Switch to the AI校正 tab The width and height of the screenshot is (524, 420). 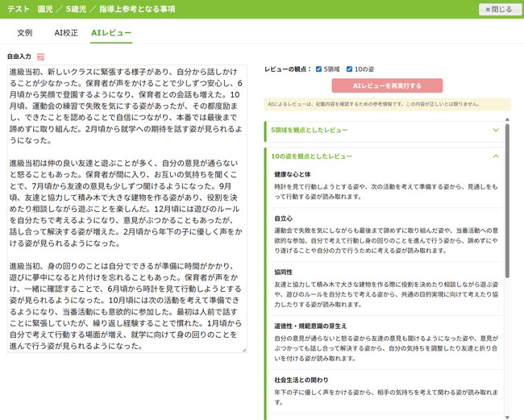[x=66, y=33]
